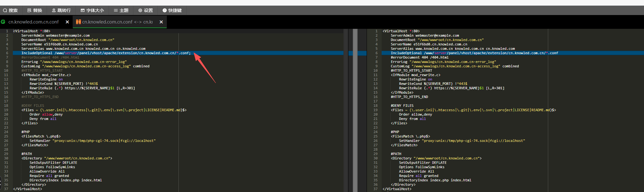644x192 pixels.
Task: Open the 设置 (Settings) gear
Action: [146, 10]
